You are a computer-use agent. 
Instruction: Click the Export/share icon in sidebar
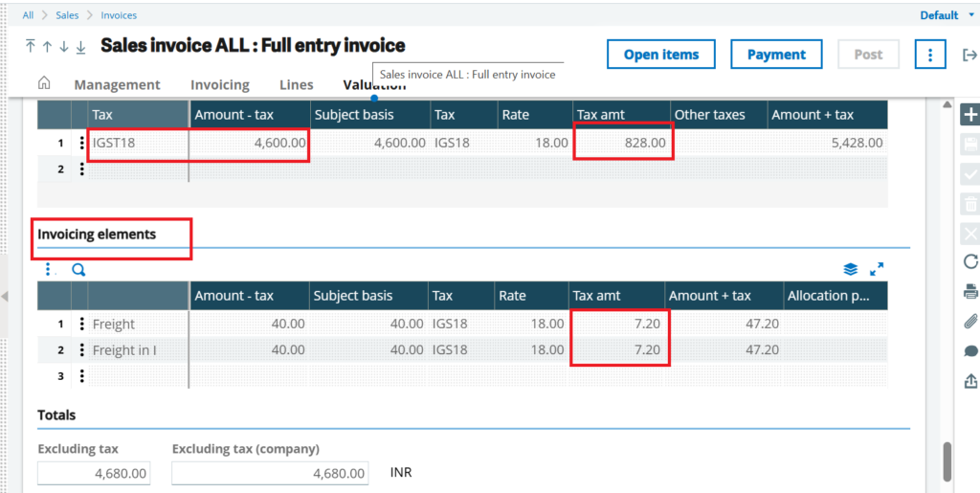point(970,380)
